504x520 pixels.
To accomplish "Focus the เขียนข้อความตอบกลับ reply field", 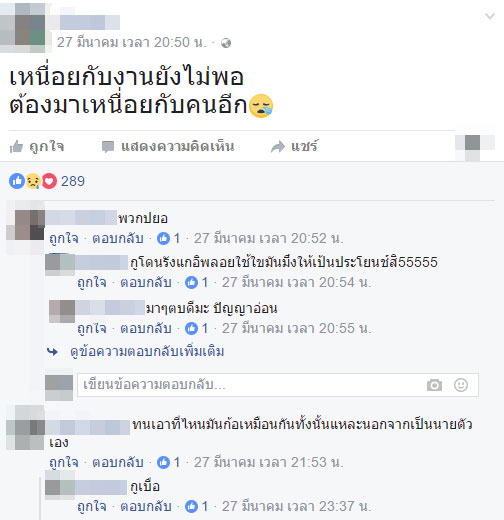I will click(278, 385).
